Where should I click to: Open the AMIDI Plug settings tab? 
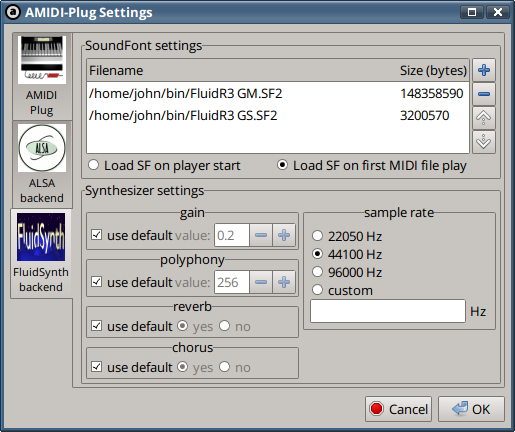(42, 76)
